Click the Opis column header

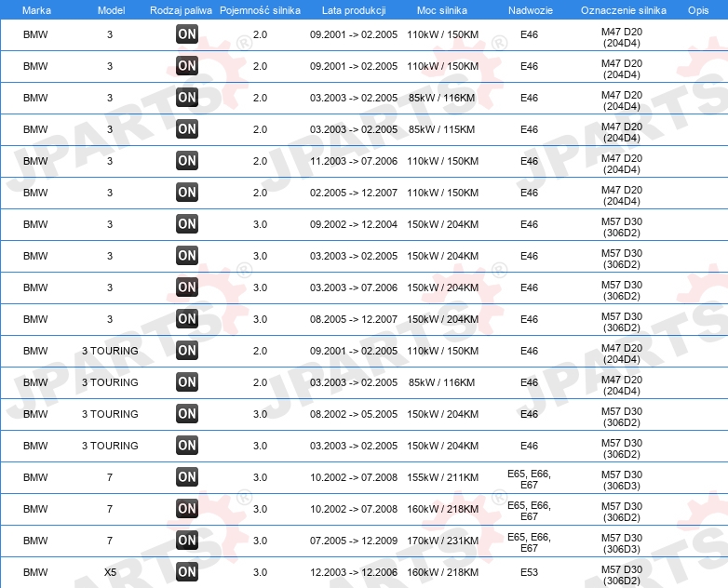(698, 10)
